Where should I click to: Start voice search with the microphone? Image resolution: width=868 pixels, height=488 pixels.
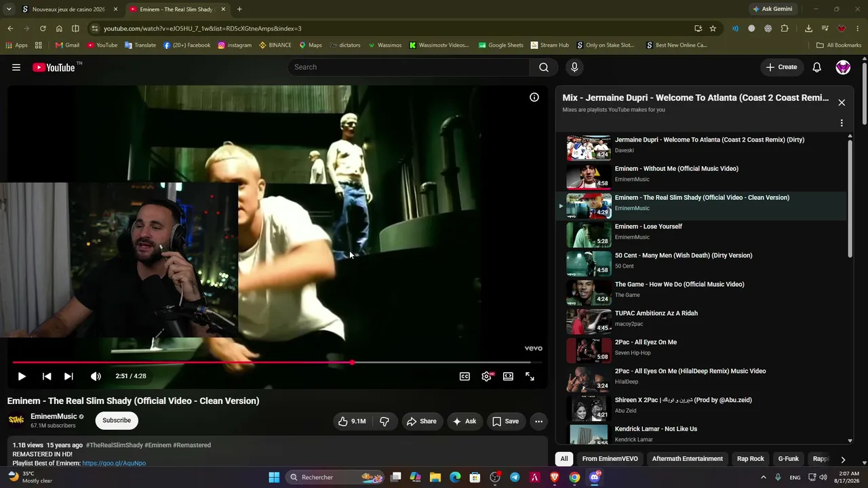pos(574,67)
